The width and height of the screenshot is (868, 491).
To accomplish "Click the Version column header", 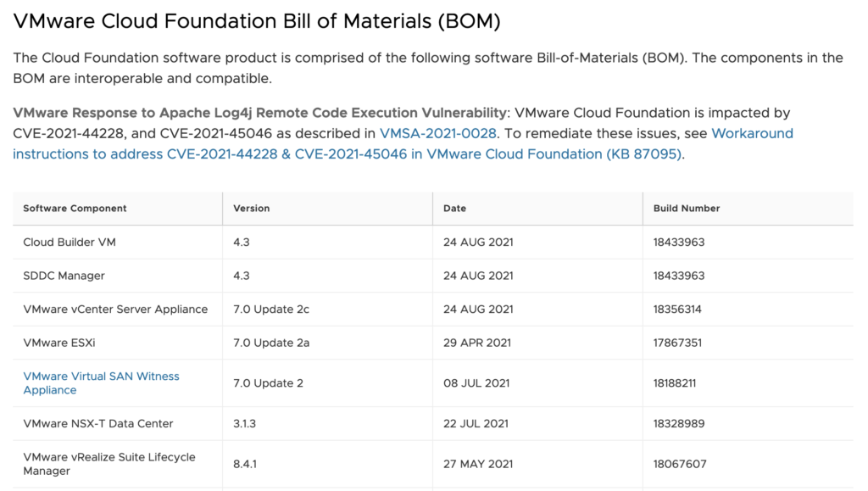I will (x=251, y=209).
